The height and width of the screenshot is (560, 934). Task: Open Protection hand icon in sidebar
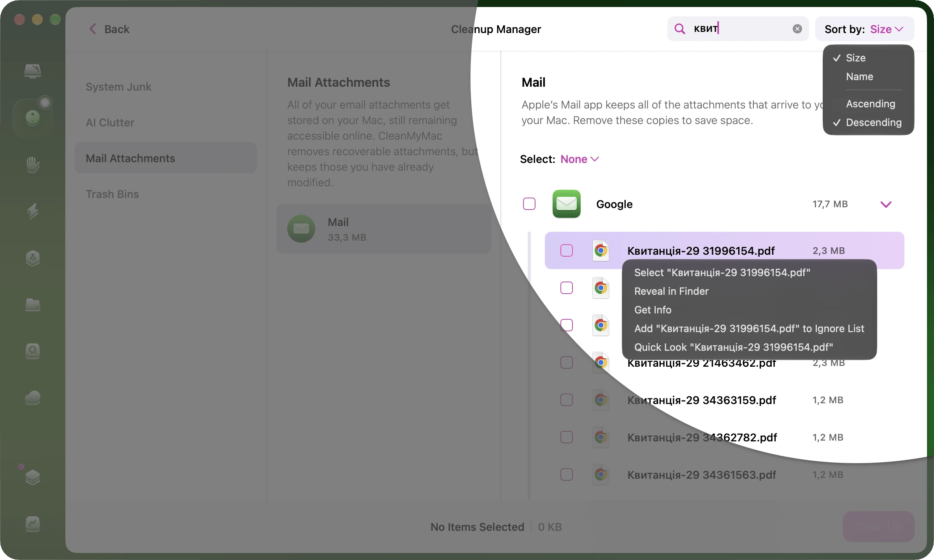click(33, 164)
